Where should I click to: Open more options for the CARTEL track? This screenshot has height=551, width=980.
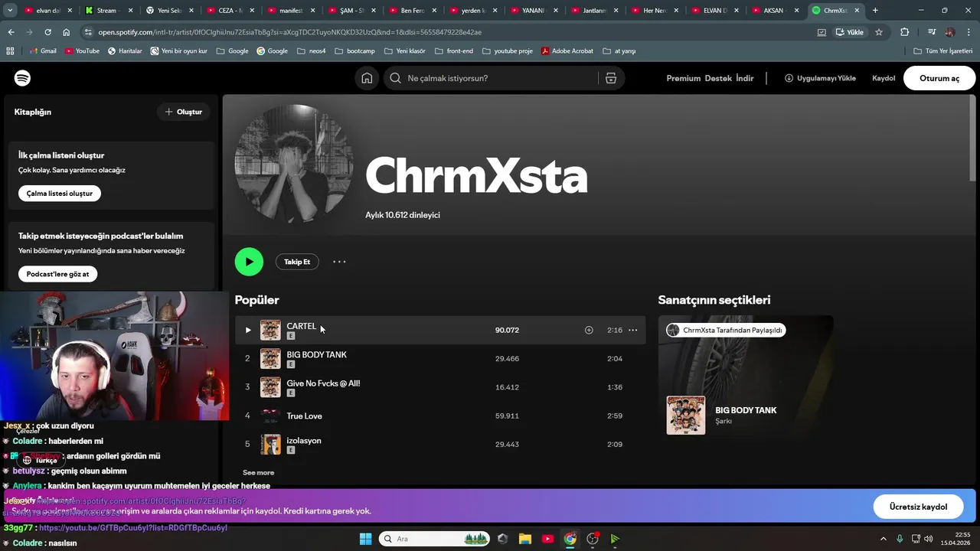(632, 330)
